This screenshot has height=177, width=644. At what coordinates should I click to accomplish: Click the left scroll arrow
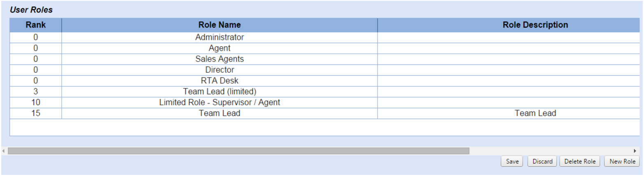(4, 151)
